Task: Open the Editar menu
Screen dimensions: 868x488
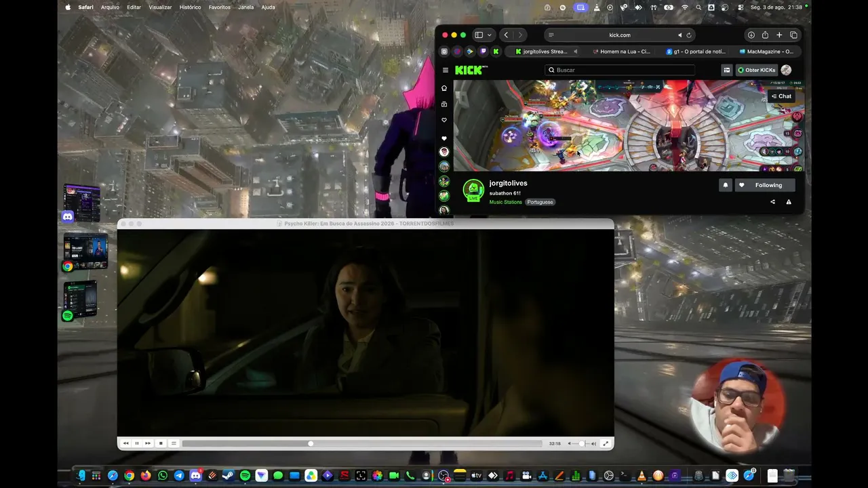Action: (x=134, y=7)
